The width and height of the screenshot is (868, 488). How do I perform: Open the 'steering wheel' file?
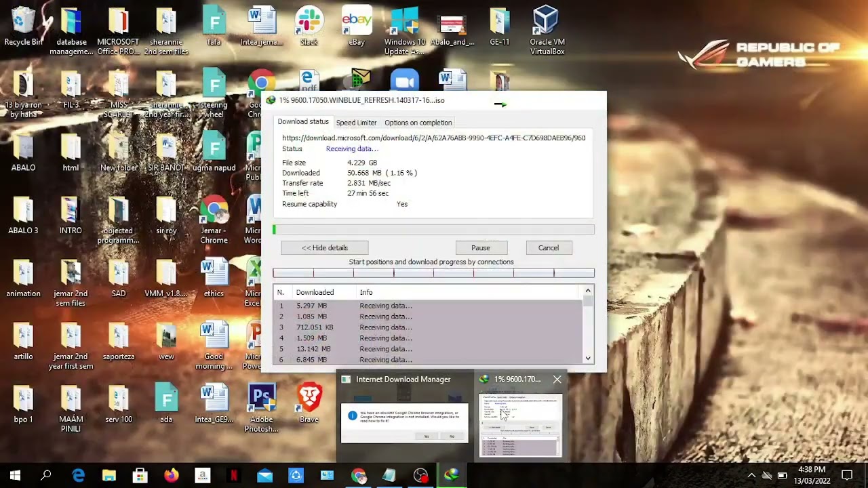click(214, 94)
